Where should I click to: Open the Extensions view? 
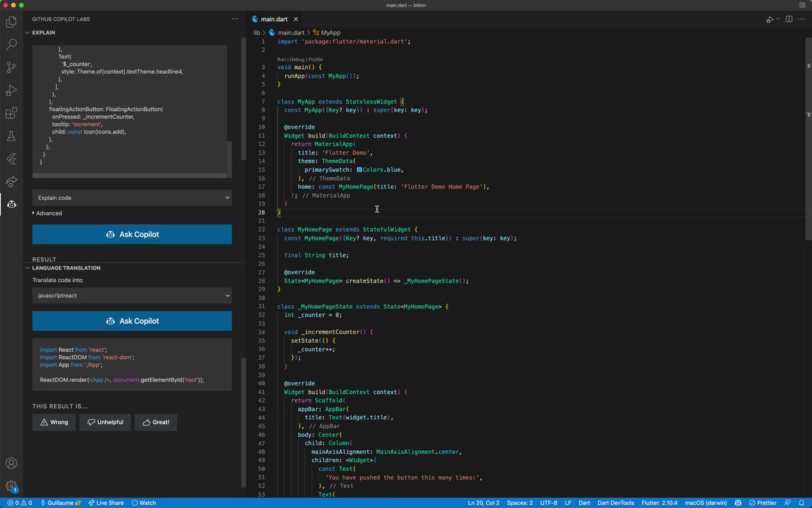point(12,113)
